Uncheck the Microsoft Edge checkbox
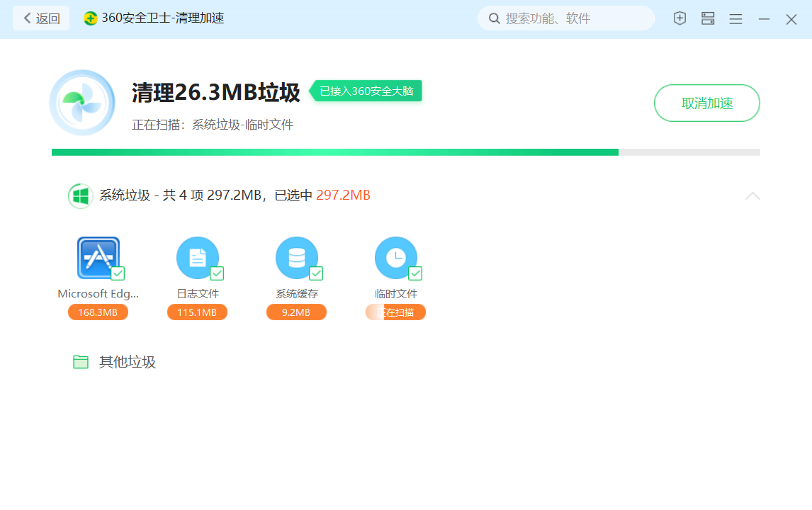Viewport: 812px width, 510px height. tap(118, 273)
